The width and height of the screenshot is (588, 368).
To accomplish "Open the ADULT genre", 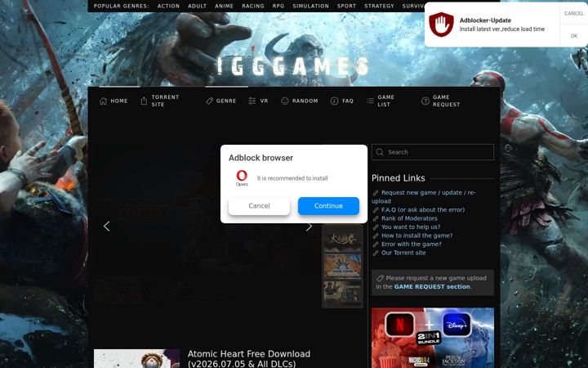I will 198,6.
